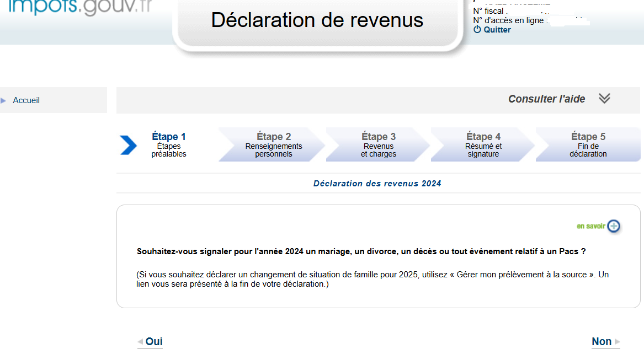Image resolution: width=644 pixels, height=349 pixels.
Task: Expand the Consulter l'aide double chevron
Action: (604, 99)
